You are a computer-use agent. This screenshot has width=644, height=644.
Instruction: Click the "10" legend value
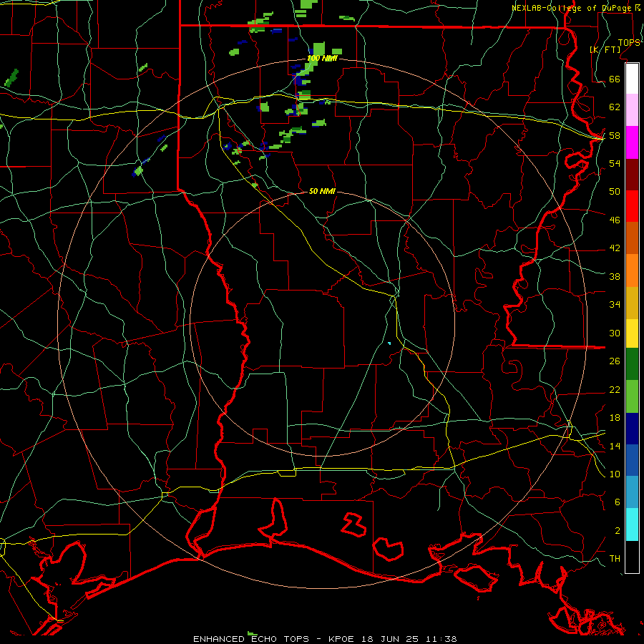[x=615, y=474]
